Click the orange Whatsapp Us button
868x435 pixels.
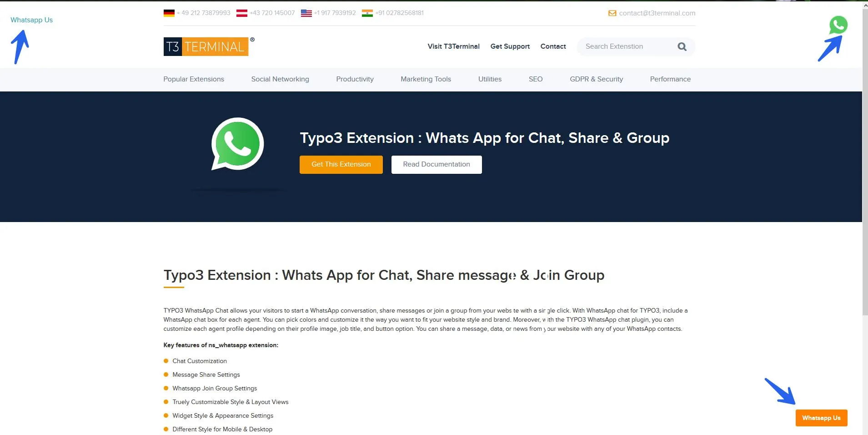point(821,418)
